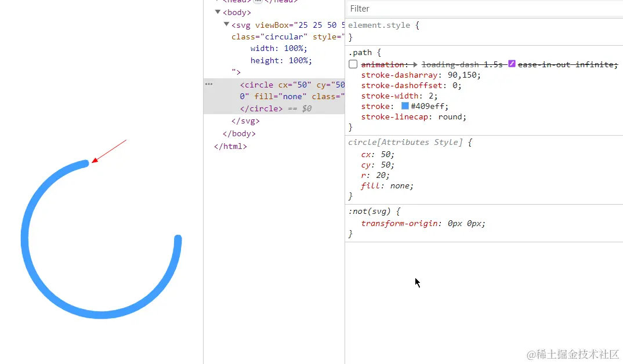Viewport: 623px width, 364px height.
Task: Select the closing </html> tag row
Action: [x=230, y=146]
